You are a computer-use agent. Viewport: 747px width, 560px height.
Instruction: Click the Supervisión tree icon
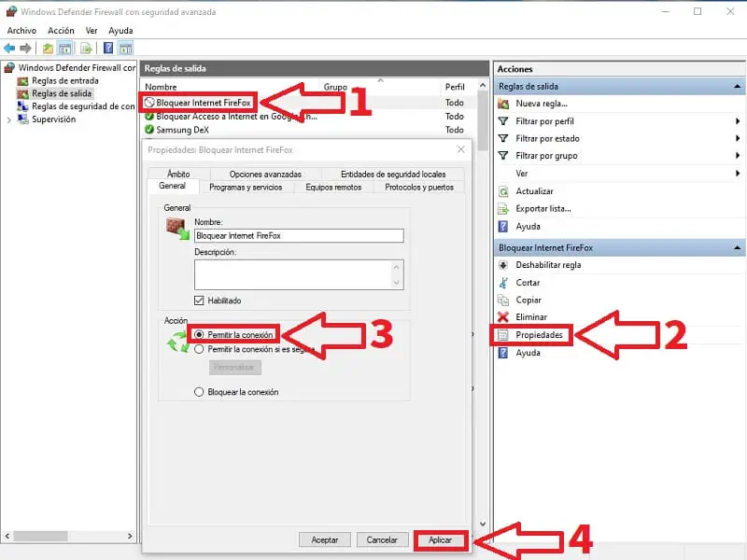(22, 119)
